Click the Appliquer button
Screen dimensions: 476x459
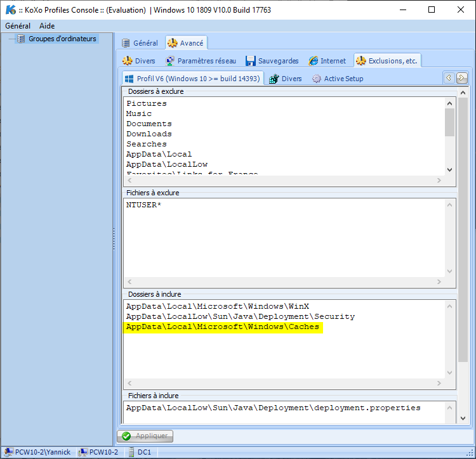point(145,436)
